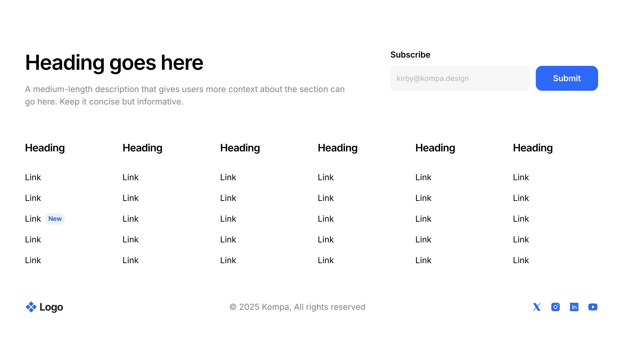This screenshot has height=364, width=623.
Task: Click the first column Heading title
Action: tap(45, 148)
